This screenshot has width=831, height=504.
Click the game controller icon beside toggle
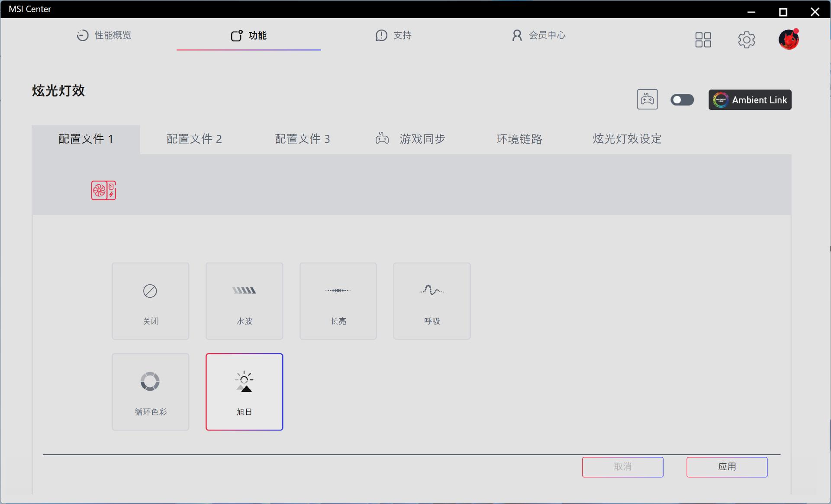click(647, 100)
